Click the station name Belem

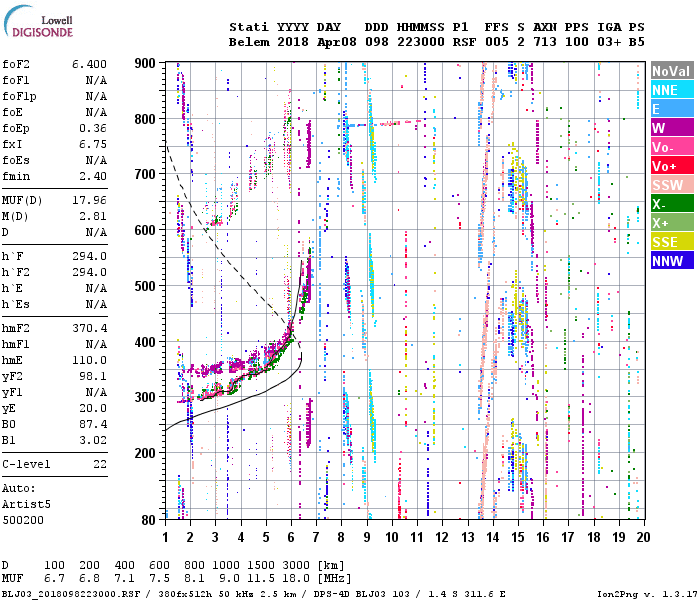[x=249, y=42]
